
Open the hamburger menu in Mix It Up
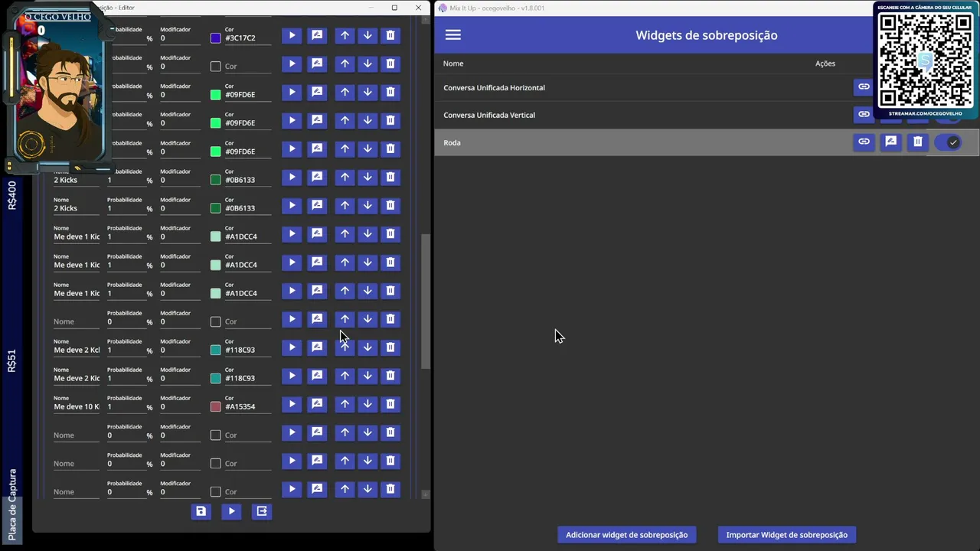point(452,35)
